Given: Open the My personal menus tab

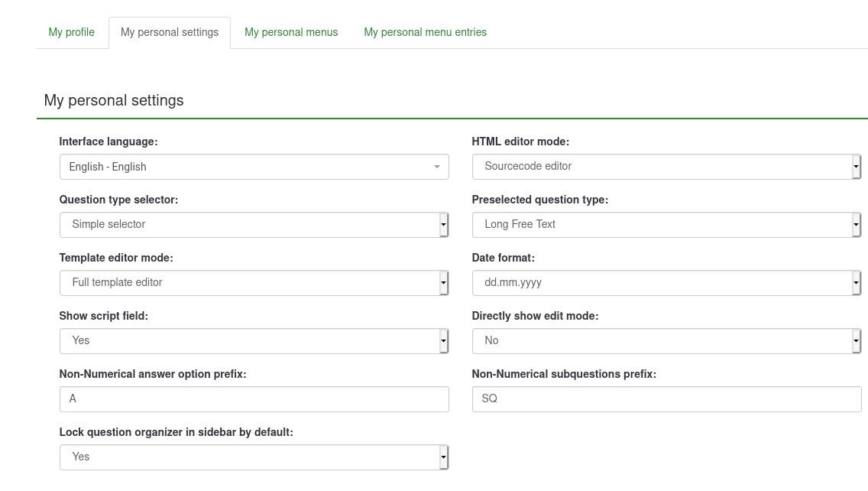Looking at the screenshot, I should (291, 32).
